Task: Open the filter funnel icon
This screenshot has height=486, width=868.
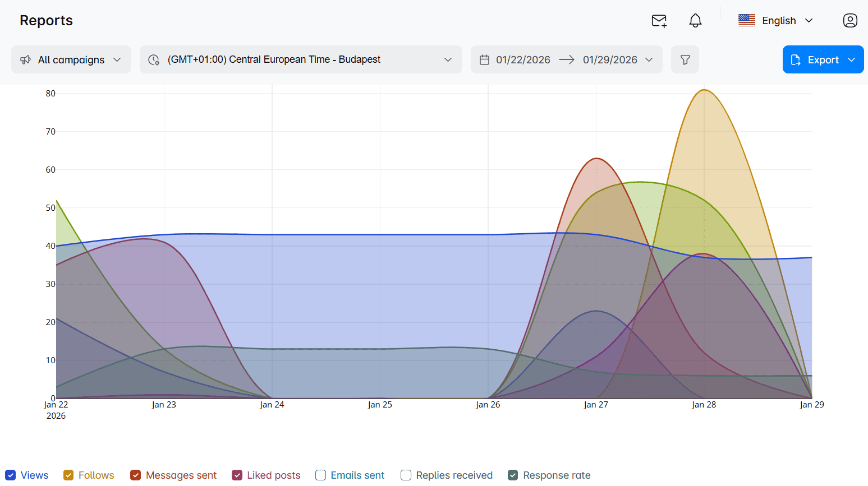Action: 685,59
